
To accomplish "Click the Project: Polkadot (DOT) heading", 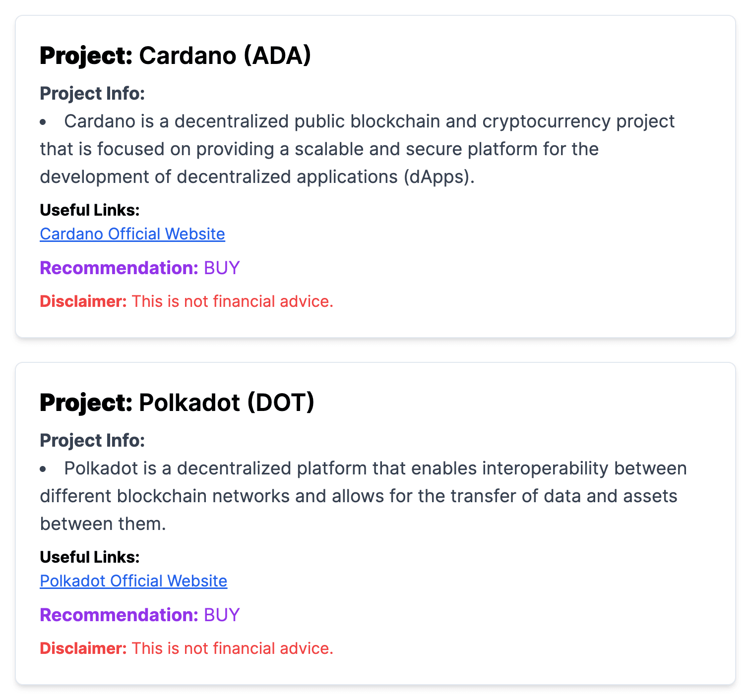I will tap(177, 403).
